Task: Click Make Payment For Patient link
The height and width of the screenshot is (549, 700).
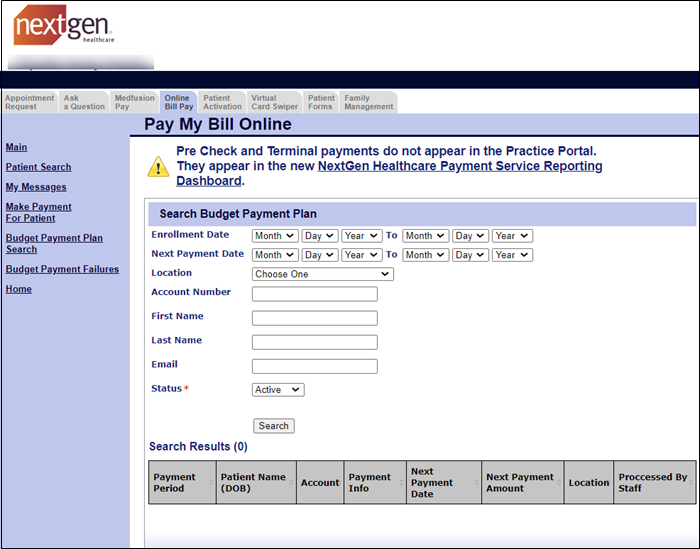Action: 38,212
